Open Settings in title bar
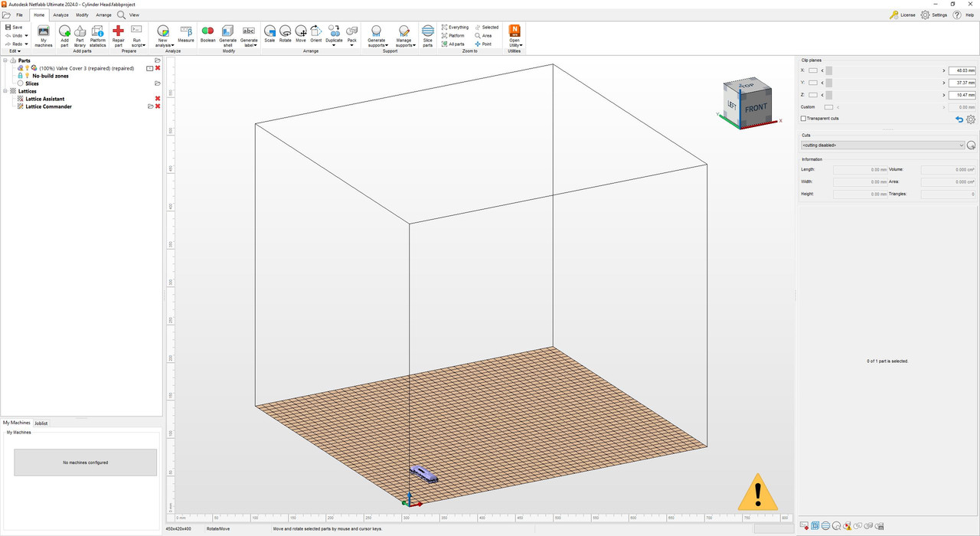The height and width of the screenshot is (536, 980). (934, 15)
